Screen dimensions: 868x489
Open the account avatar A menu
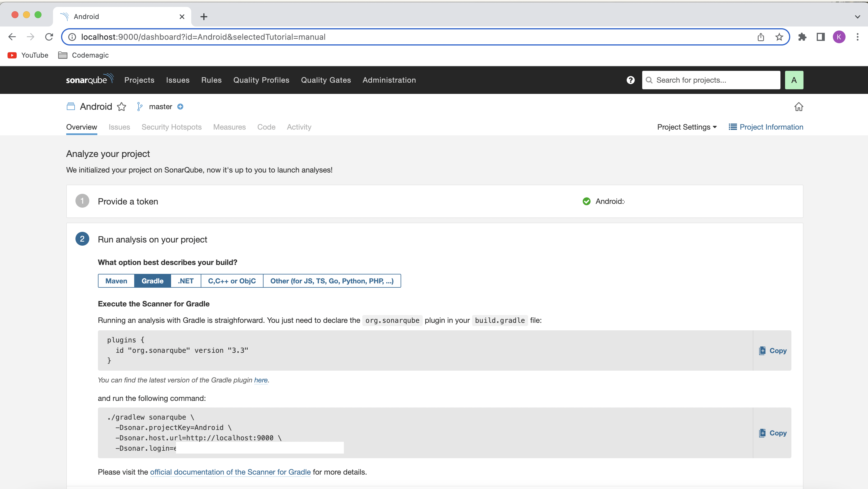coord(794,80)
